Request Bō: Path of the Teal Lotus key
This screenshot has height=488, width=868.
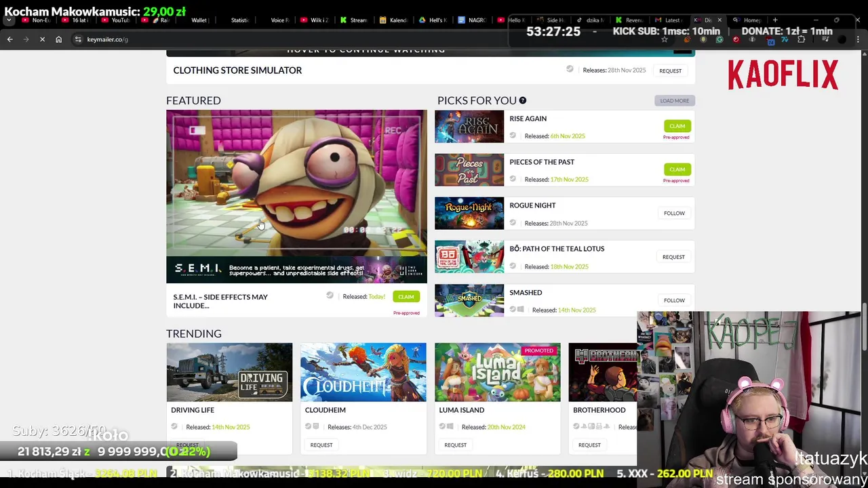pyautogui.click(x=673, y=257)
